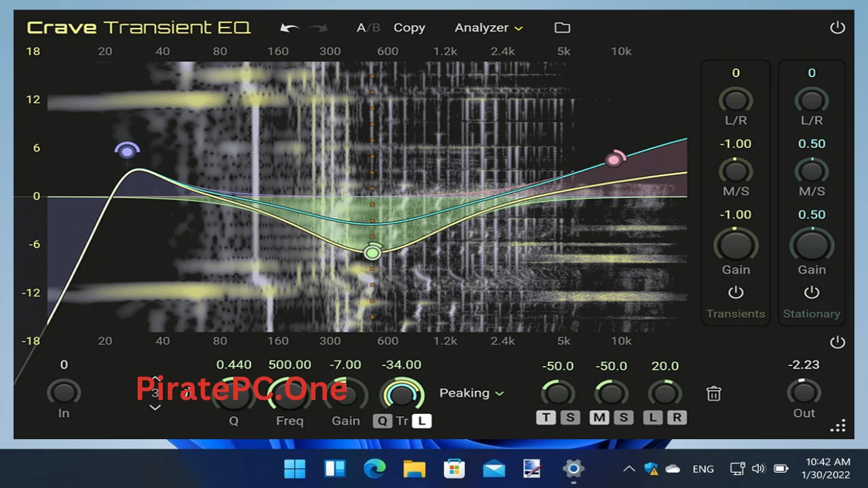Open the Analyzer dropdown

(x=488, y=28)
